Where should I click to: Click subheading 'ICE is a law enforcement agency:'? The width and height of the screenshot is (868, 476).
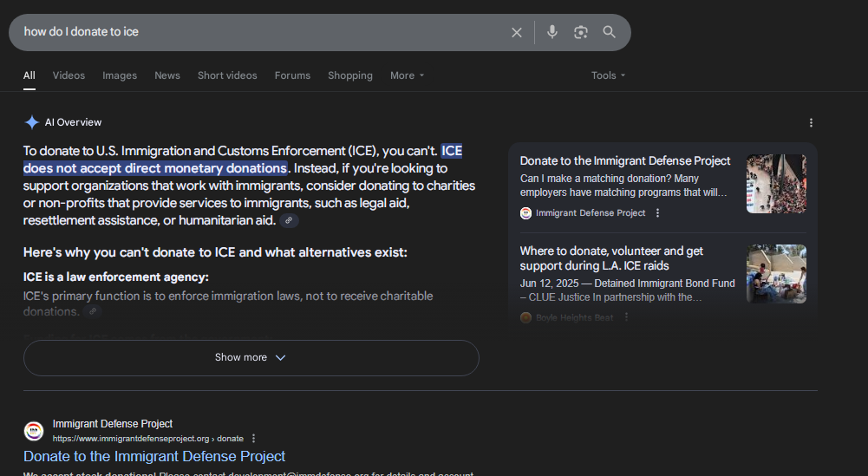pos(115,277)
